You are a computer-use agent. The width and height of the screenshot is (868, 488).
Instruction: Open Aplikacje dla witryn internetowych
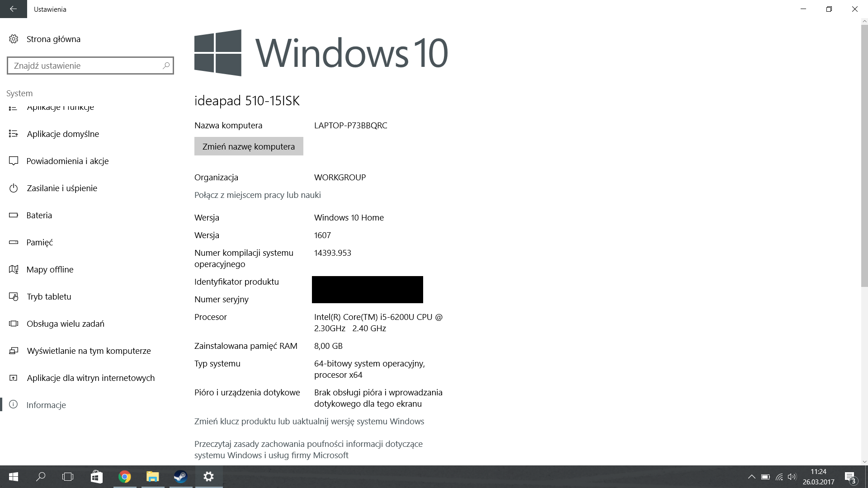[90, 378]
